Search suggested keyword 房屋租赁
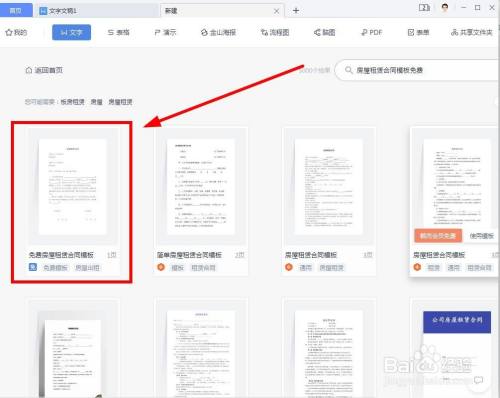Screen dimensions: 500x398 coord(120,102)
